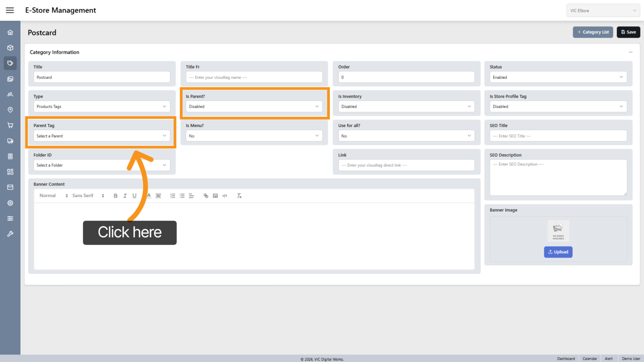
Task: Toggle underline formatting in Banner Content
Action: click(x=135, y=196)
